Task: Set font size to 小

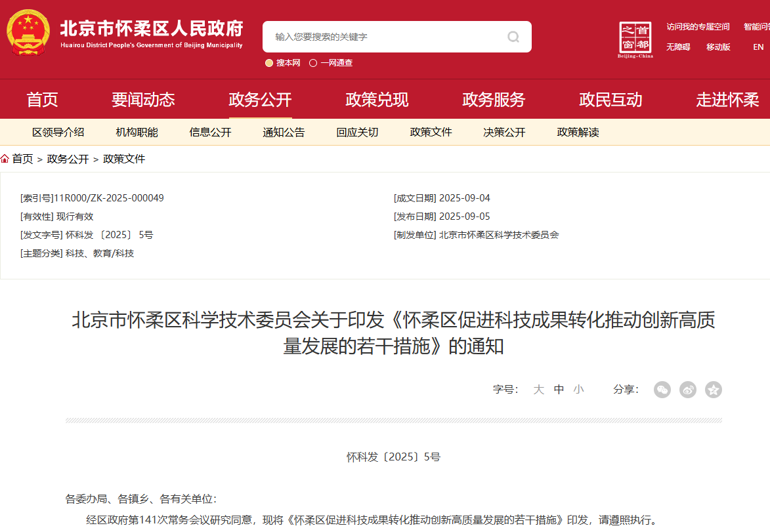Action: pyautogui.click(x=579, y=389)
